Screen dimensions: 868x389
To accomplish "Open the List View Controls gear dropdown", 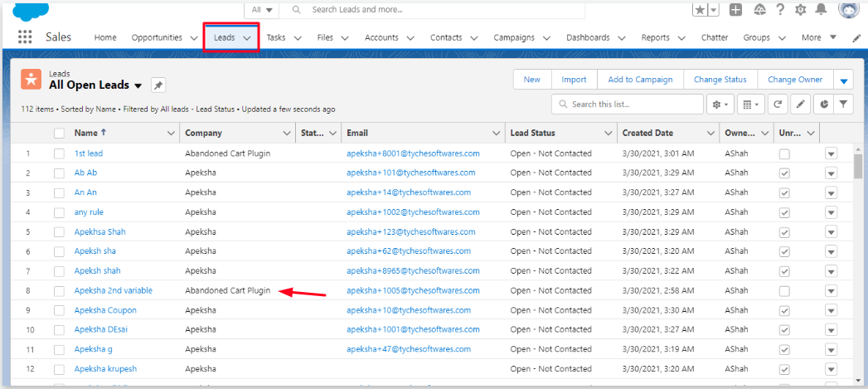I will click(x=718, y=105).
